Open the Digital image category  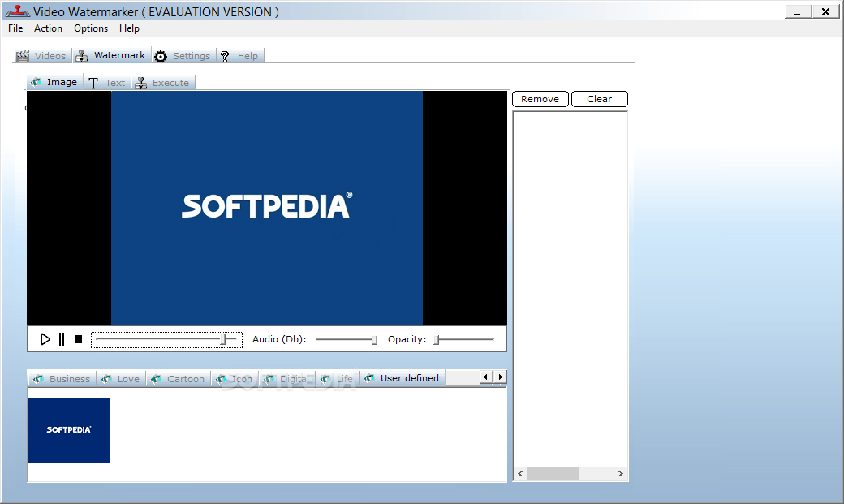tap(287, 379)
